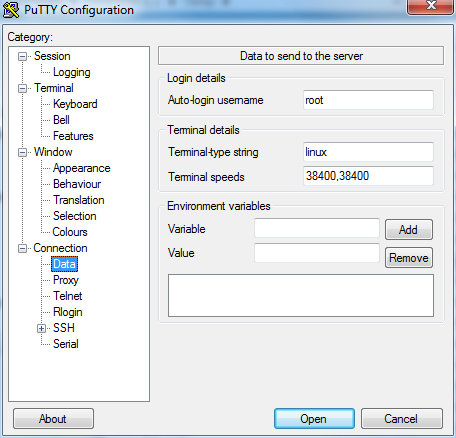Expand the SSH tree node
The height and width of the screenshot is (438, 456).
(x=41, y=328)
